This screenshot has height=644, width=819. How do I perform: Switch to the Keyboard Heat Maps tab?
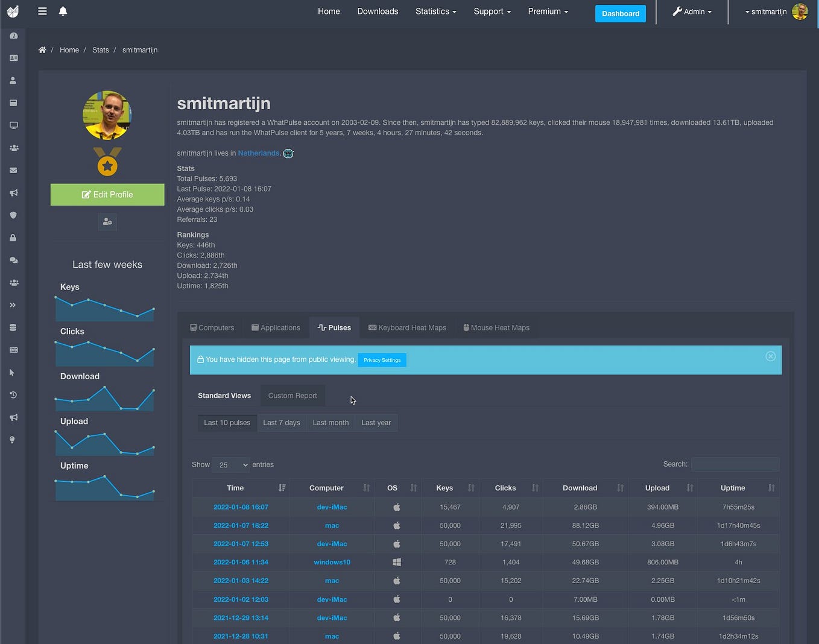(407, 327)
